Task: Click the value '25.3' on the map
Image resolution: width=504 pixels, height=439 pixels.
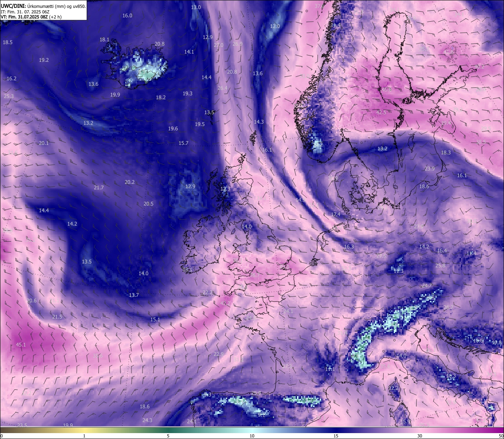Action: tap(9, 96)
